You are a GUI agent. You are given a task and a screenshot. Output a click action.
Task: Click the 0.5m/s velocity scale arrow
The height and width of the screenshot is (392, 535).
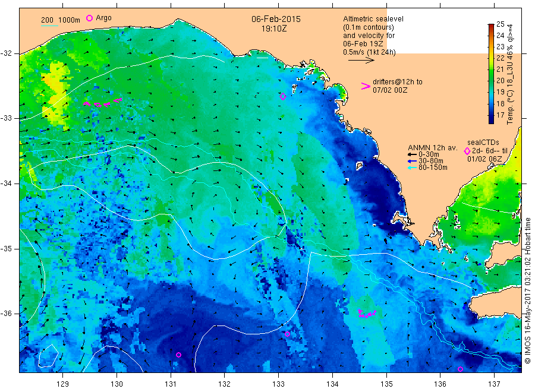point(361,61)
